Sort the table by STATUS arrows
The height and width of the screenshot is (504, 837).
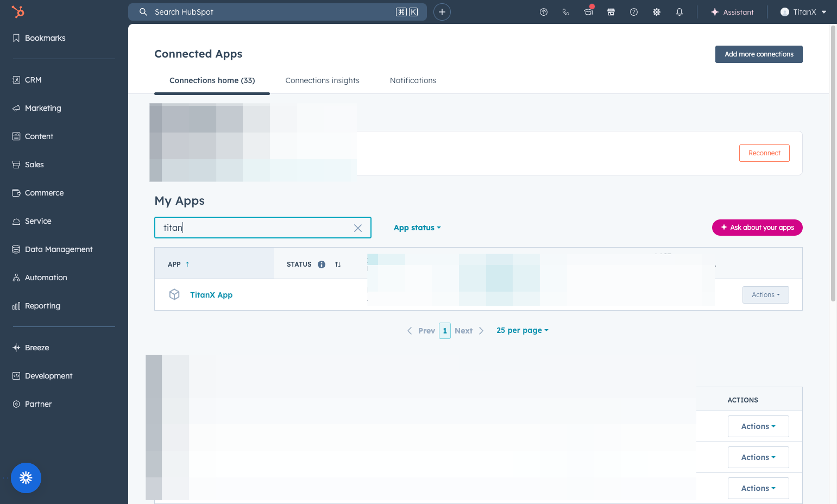pyautogui.click(x=338, y=264)
